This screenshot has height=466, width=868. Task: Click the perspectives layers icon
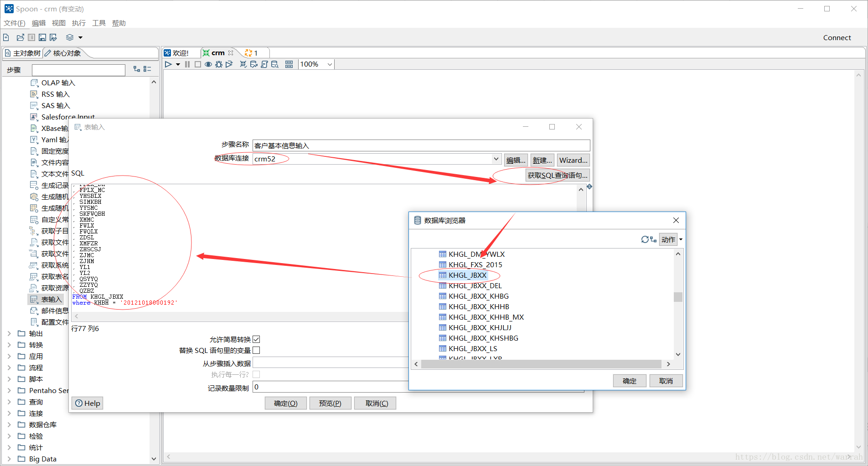[x=70, y=37]
